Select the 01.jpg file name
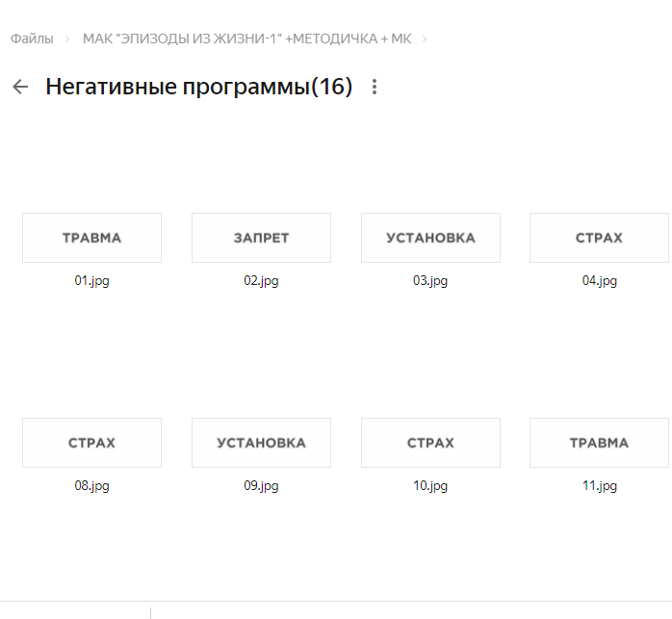 [91, 281]
